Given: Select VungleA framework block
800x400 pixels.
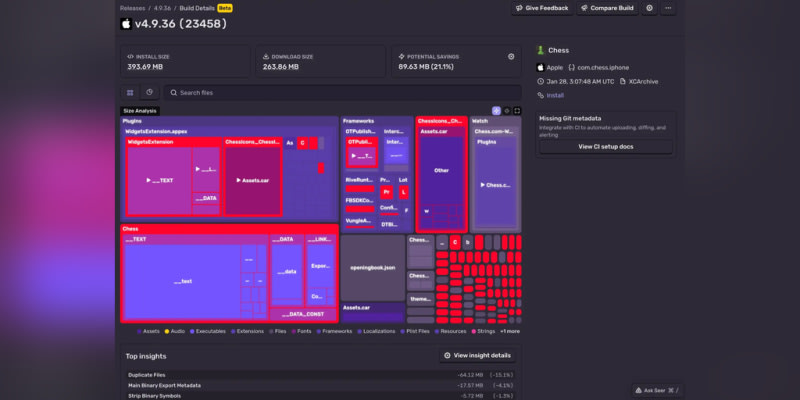Looking at the screenshot, I should [x=360, y=223].
